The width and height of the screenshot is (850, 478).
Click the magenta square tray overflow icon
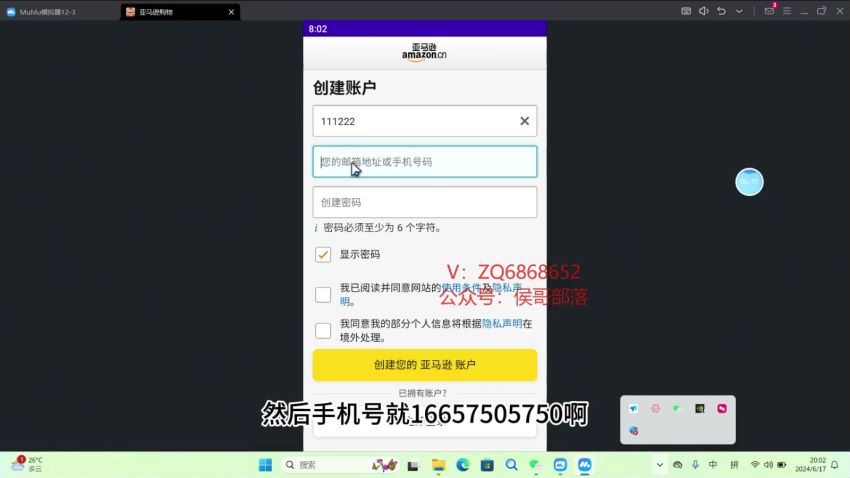[x=722, y=409]
